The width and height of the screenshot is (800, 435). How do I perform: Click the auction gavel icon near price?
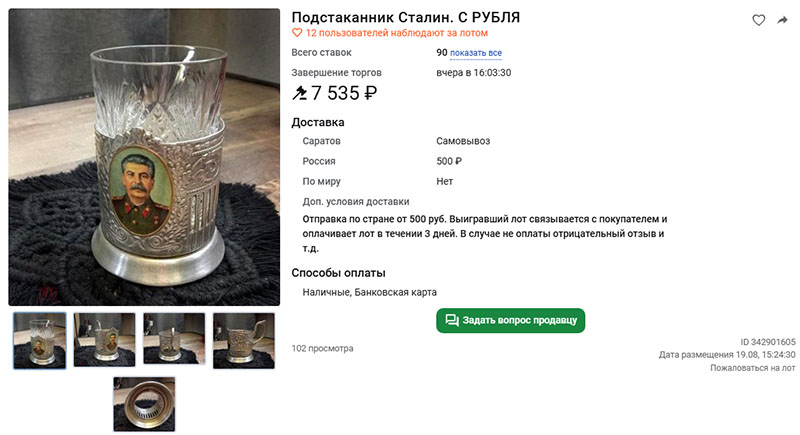pos(299,93)
